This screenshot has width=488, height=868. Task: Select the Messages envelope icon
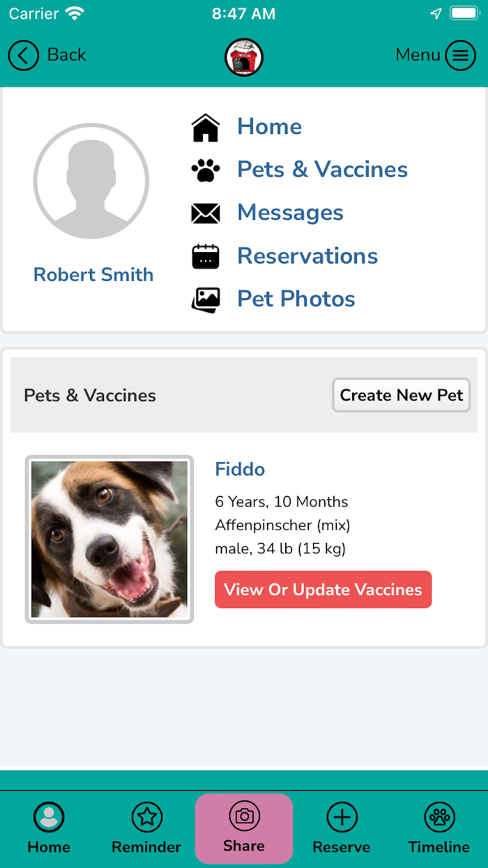(x=205, y=212)
